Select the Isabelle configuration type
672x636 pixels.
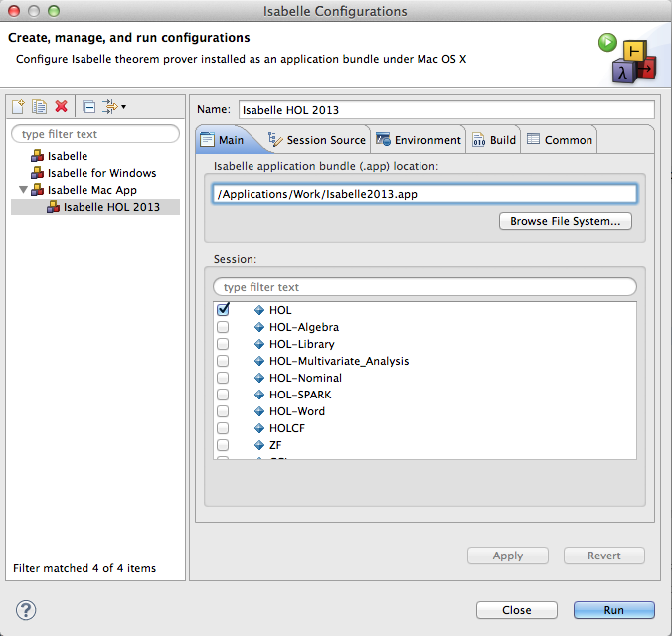click(x=68, y=156)
